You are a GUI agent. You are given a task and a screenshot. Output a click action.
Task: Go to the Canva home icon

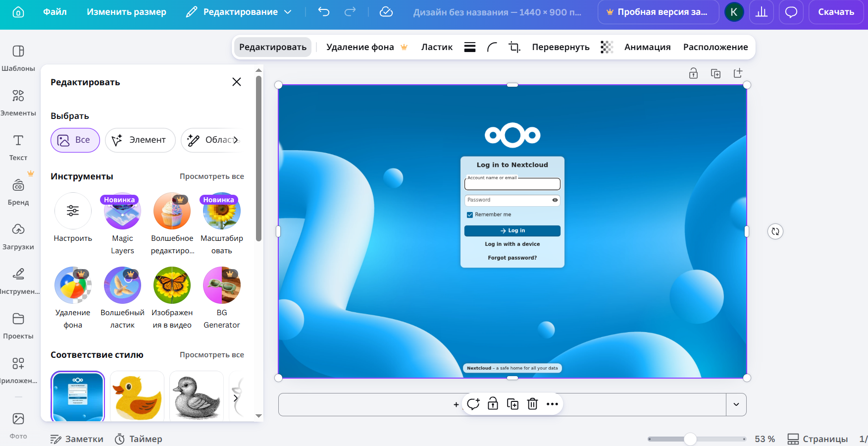[18, 12]
